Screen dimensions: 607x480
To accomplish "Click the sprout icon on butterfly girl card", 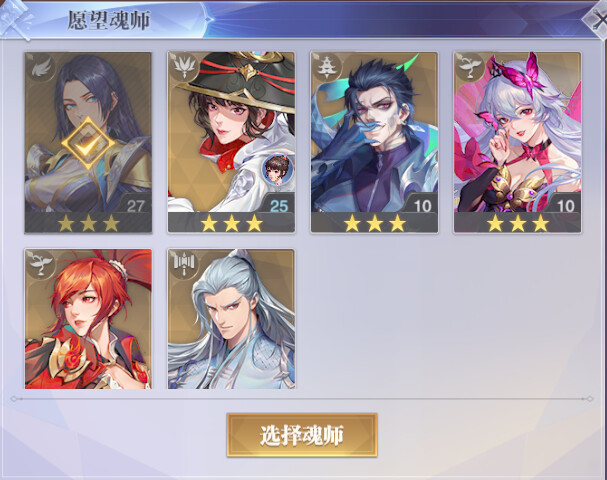I will (470, 68).
